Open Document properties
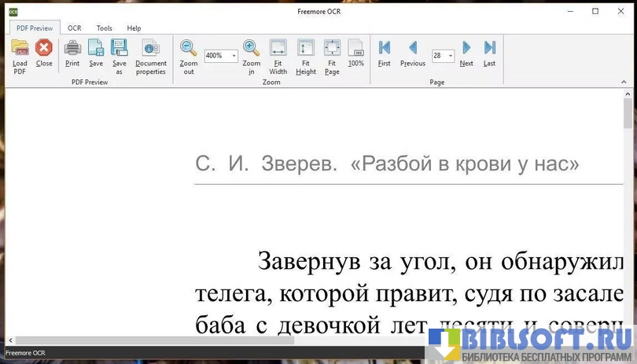The height and width of the screenshot is (364, 637). (151, 50)
